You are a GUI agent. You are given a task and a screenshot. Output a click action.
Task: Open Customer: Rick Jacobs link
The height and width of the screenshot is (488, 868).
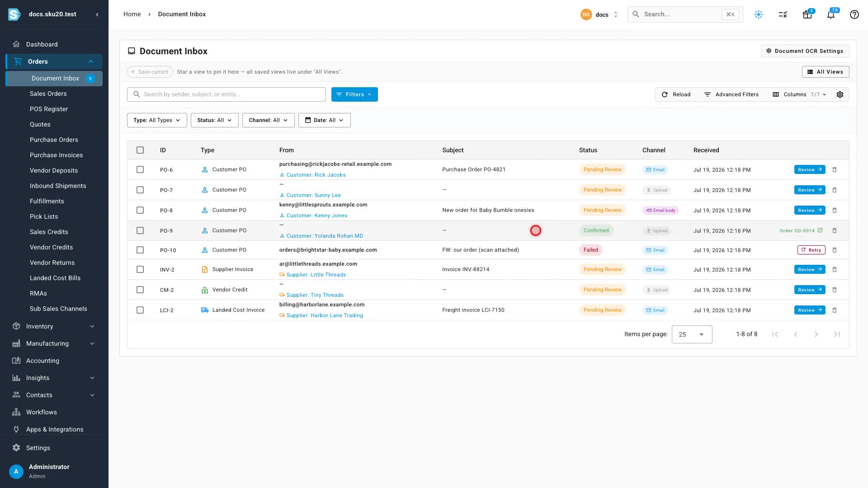coord(316,175)
